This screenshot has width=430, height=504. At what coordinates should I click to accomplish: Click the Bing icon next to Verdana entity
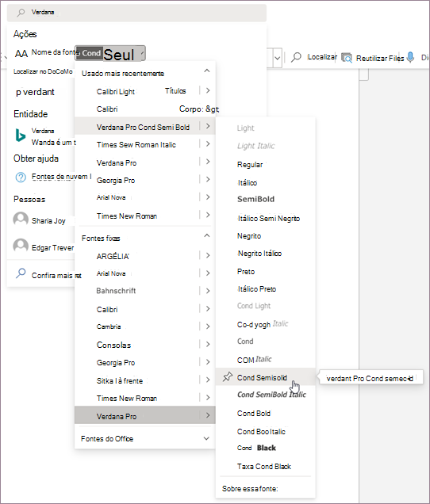click(21, 136)
